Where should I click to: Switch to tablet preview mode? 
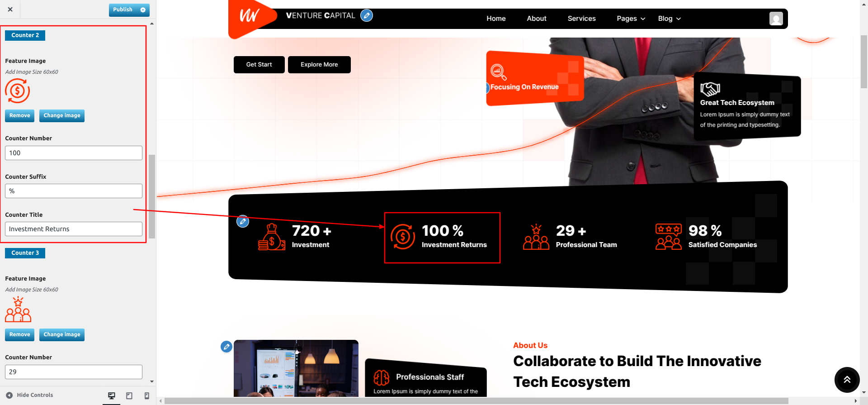coord(129,395)
